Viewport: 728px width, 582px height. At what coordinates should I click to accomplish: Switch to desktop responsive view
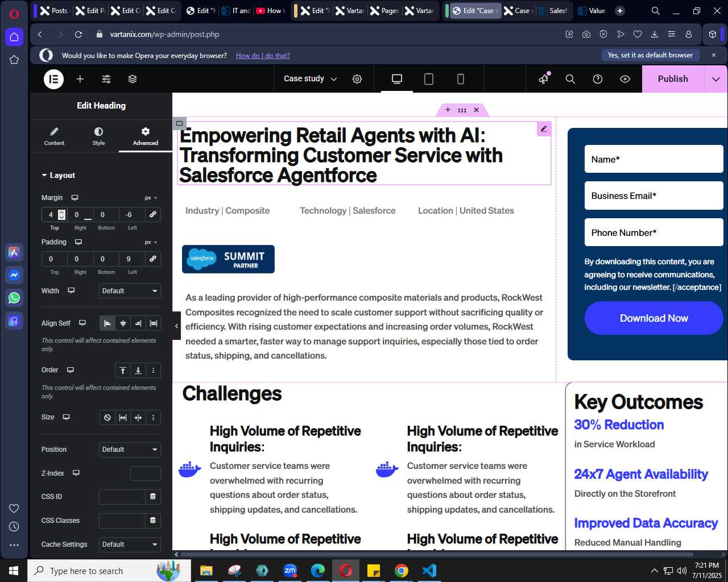397,79
